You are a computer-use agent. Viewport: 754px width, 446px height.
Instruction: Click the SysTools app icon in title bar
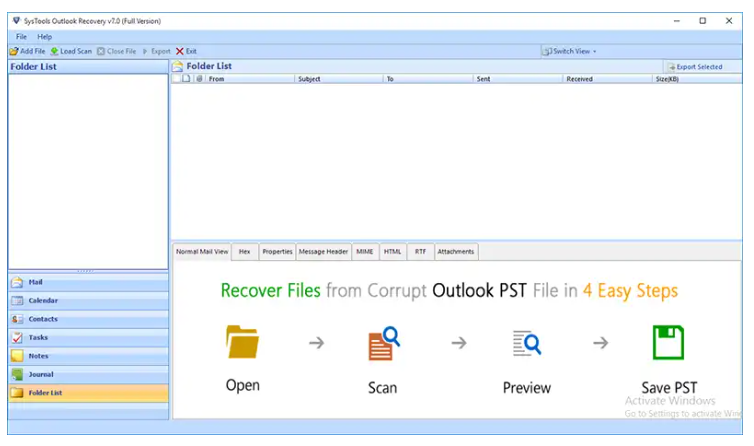pos(16,21)
